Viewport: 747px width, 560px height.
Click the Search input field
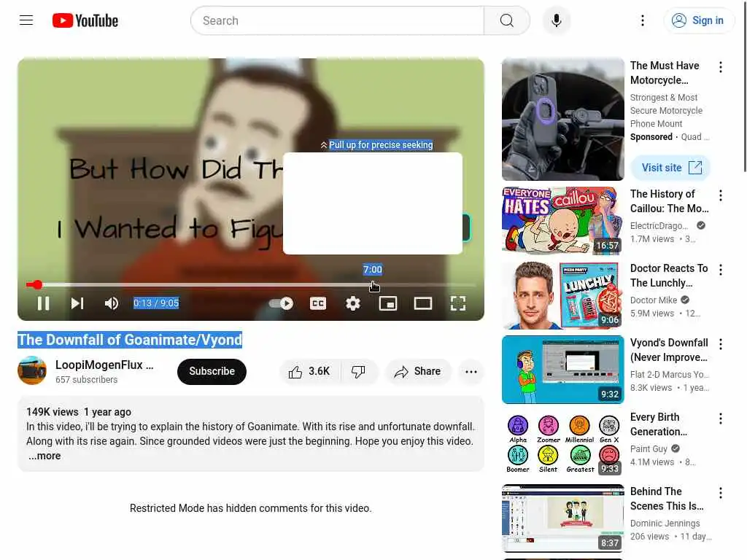click(x=337, y=20)
